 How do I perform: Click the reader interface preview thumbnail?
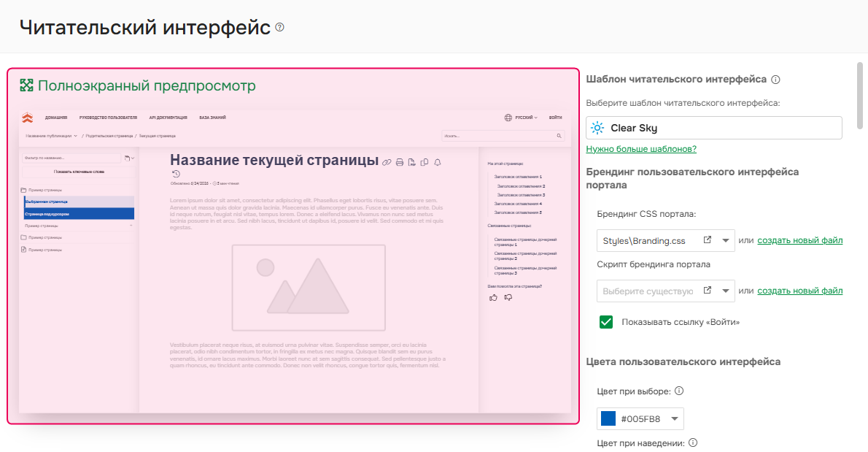pos(295,260)
